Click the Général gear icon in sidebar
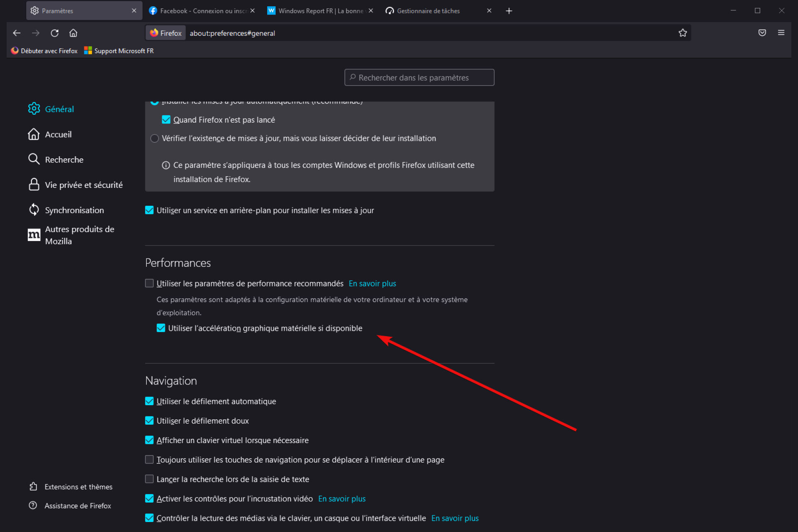798x532 pixels. pyautogui.click(x=34, y=109)
